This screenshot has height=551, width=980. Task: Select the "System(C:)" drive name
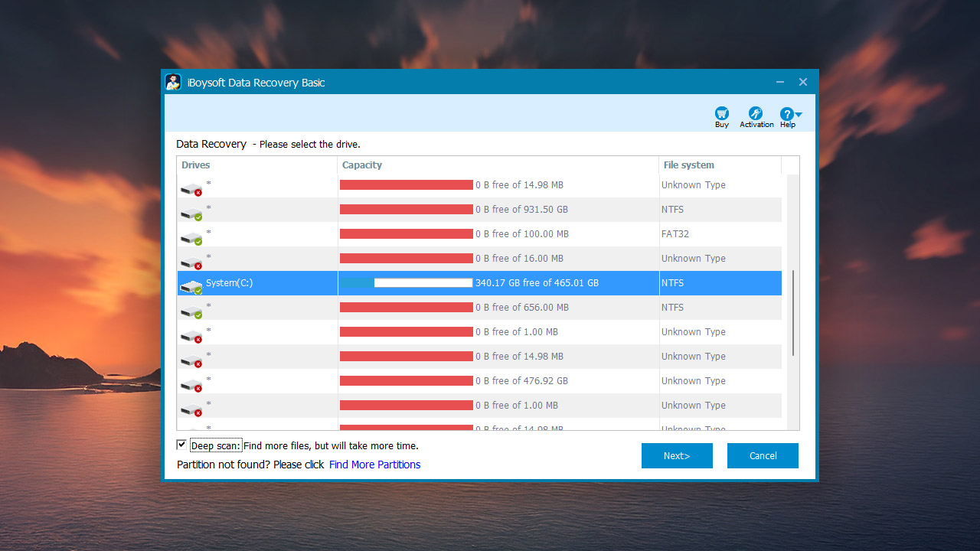pos(229,283)
